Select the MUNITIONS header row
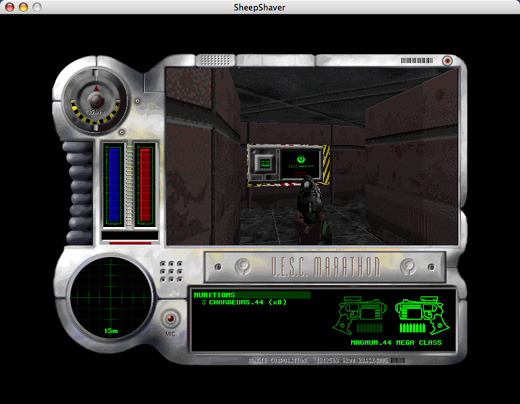The image size is (520, 404). 252,295
